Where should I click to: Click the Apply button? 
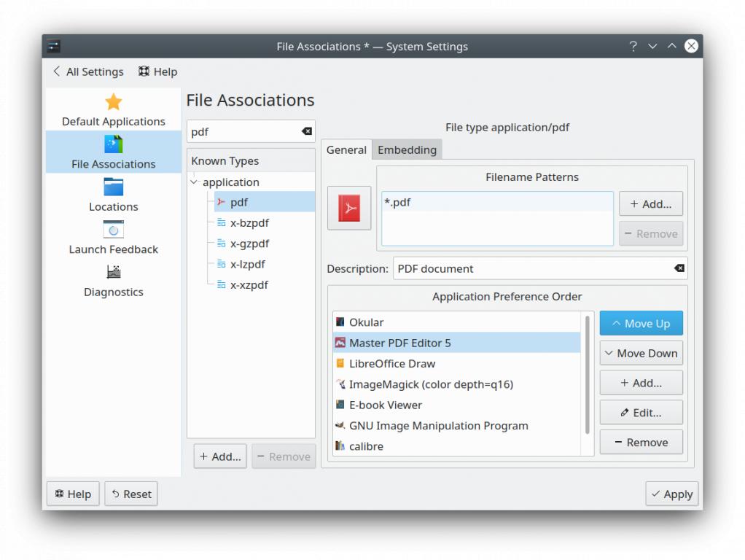click(671, 494)
